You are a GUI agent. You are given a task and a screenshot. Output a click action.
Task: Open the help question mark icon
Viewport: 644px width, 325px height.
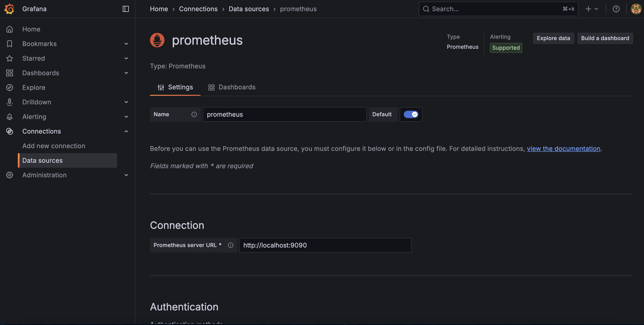616,9
